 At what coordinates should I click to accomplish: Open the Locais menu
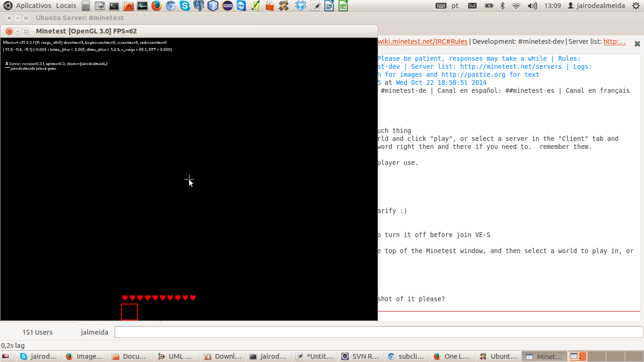[66, 6]
